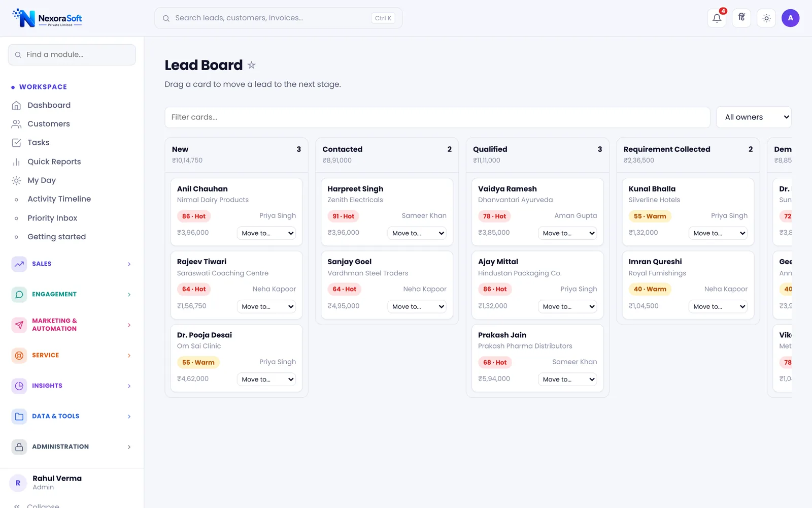The height and width of the screenshot is (508, 812).
Task: Open the Vaidya Ramesh lead card
Action: click(537, 212)
